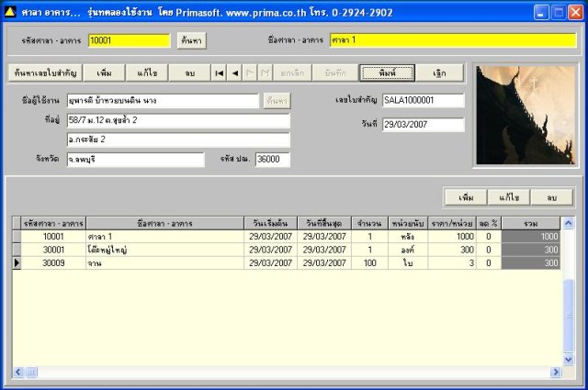Screen dimensions: 588x390
Task: Click the vertical scrollbar thumb in grid
Action: [569, 316]
